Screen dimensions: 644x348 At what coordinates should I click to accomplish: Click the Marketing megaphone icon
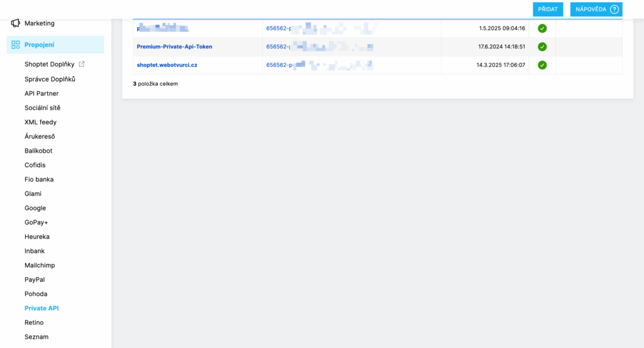15,23
